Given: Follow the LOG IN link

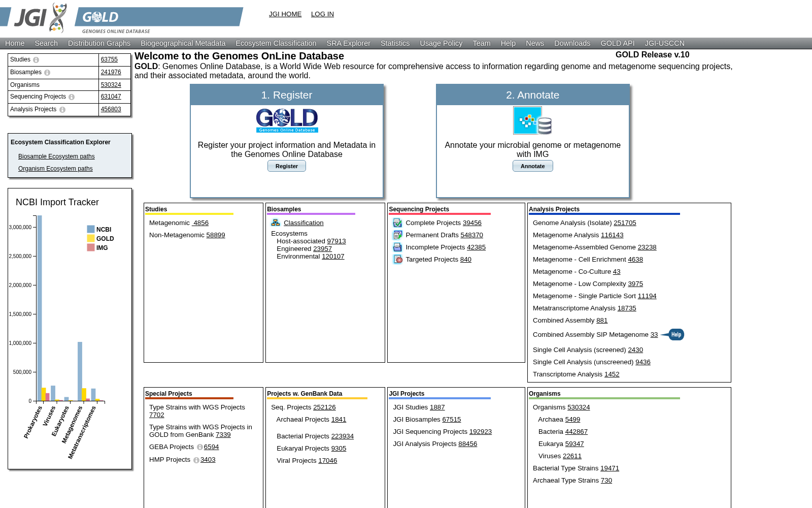Looking at the screenshot, I should point(322,14).
